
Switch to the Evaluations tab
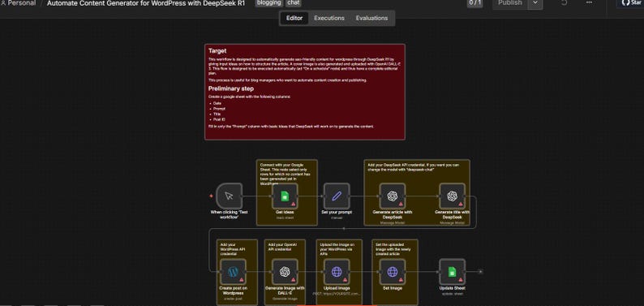371,18
